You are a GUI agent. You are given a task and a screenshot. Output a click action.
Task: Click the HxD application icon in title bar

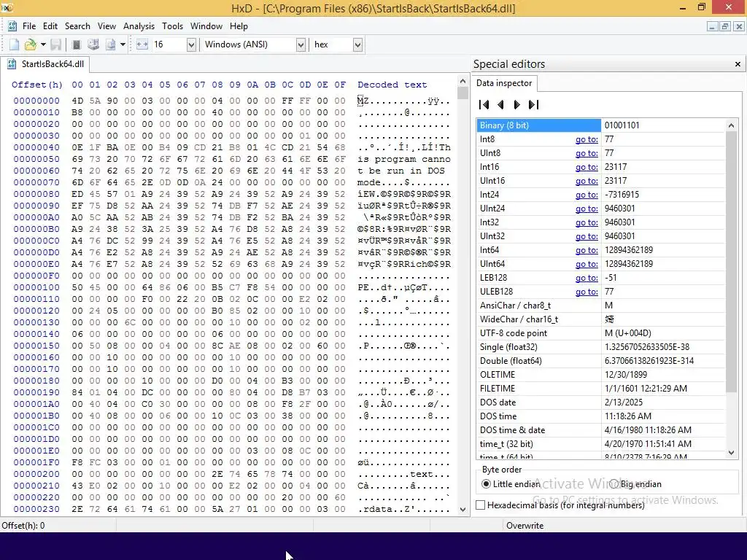[7, 7]
